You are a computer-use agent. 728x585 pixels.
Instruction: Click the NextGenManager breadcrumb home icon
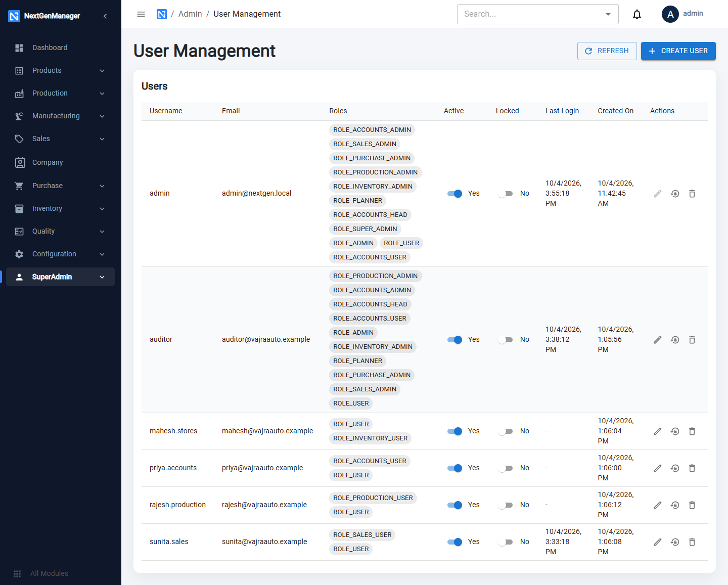[x=162, y=14]
